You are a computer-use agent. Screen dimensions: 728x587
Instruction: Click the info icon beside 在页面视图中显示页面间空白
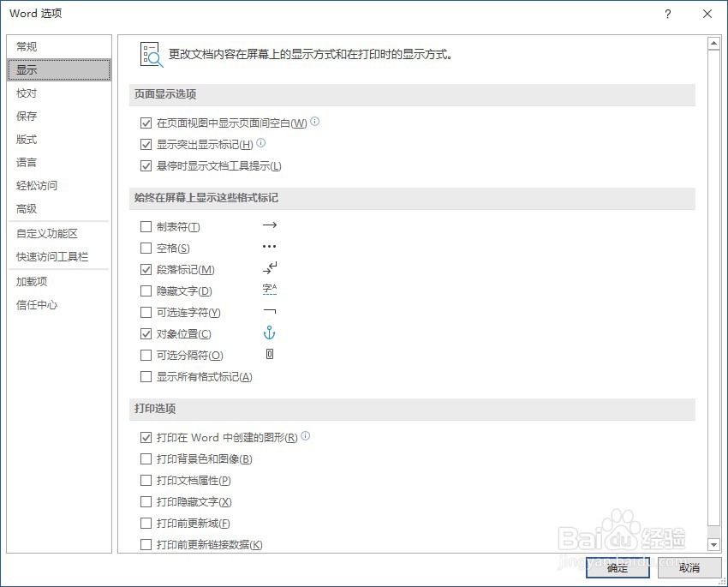[313, 121]
